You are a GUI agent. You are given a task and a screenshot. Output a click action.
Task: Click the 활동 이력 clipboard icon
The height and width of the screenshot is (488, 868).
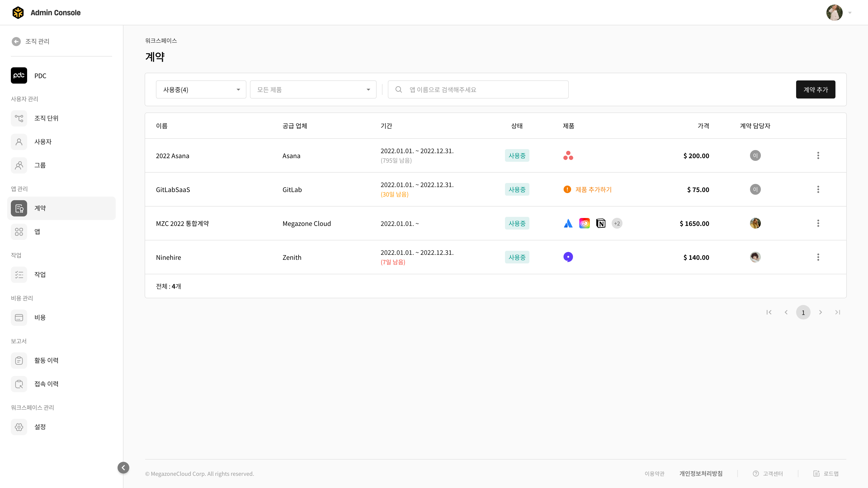click(19, 360)
